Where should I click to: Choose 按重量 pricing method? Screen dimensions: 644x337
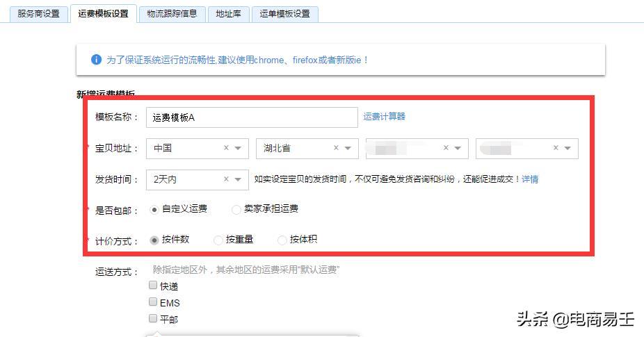pos(218,240)
